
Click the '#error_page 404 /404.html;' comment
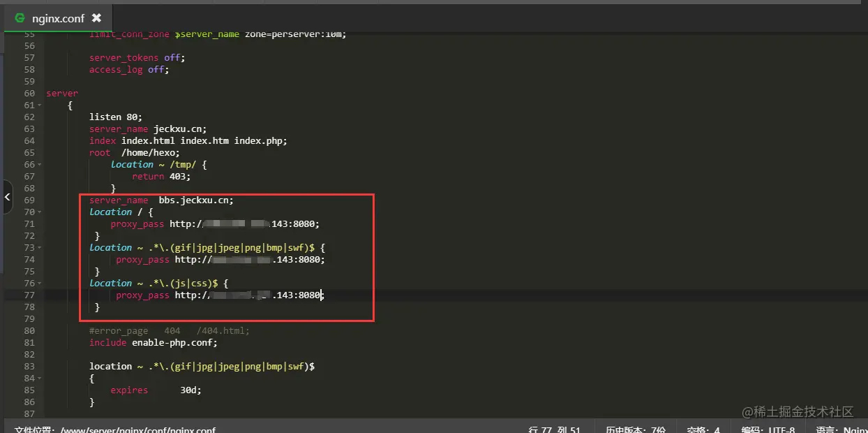(x=170, y=331)
